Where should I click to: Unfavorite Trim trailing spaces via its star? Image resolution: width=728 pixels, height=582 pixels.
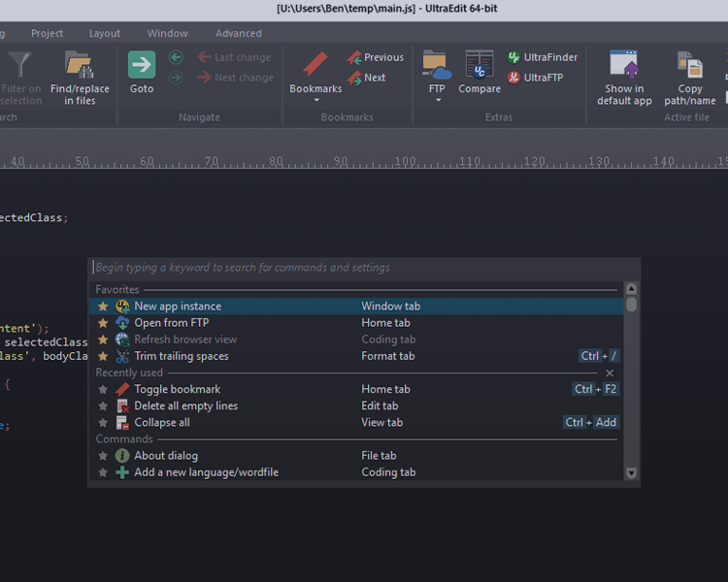click(103, 356)
